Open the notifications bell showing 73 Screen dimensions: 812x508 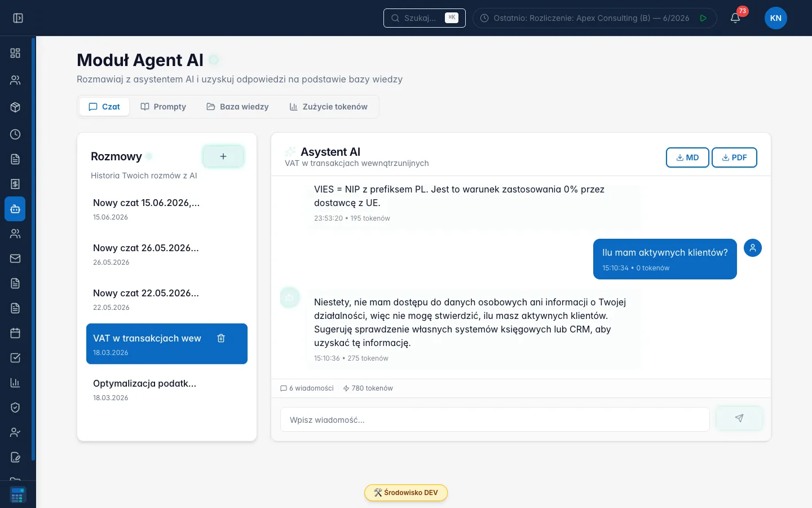click(x=735, y=18)
